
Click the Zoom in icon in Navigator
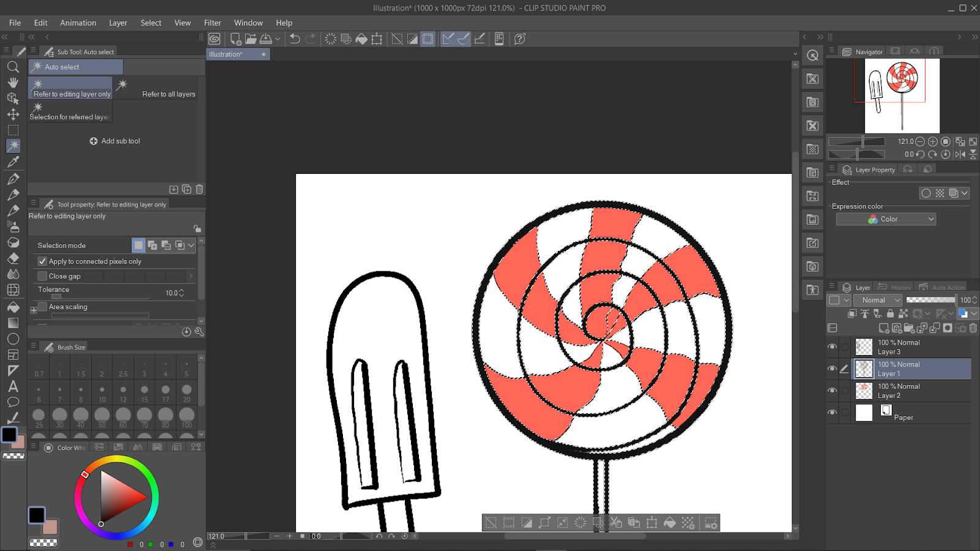tap(933, 141)
